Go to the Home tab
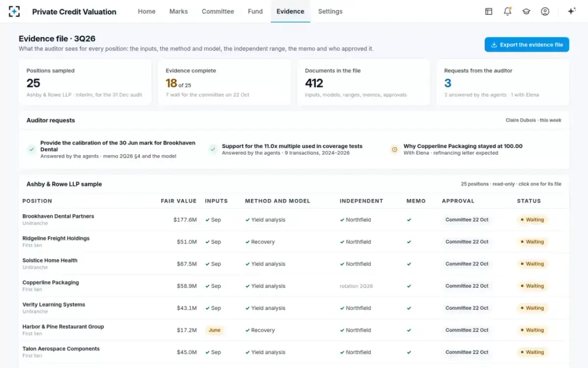Image resolution: width=588 pixels, height=368 pixels. pyautogui.click(x=147, y=11)
